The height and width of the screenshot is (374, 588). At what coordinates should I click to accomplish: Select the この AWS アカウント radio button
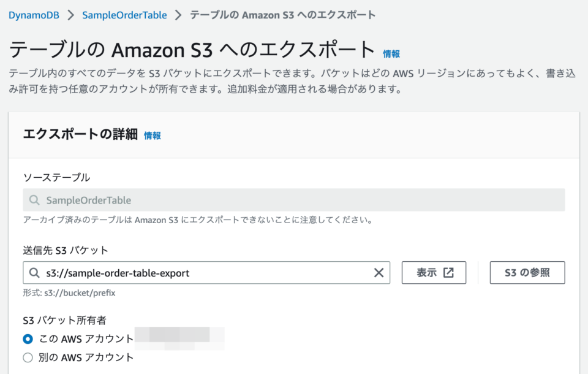(28, 339)
